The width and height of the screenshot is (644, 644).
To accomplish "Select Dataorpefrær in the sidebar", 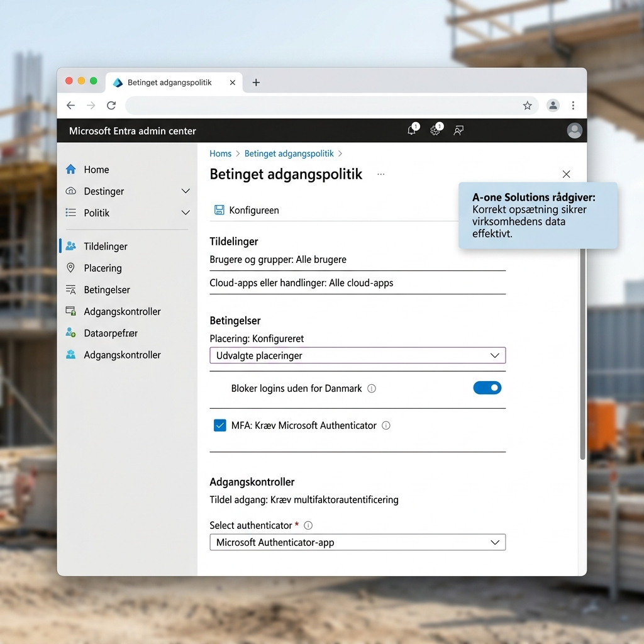I will click(111, 333).
